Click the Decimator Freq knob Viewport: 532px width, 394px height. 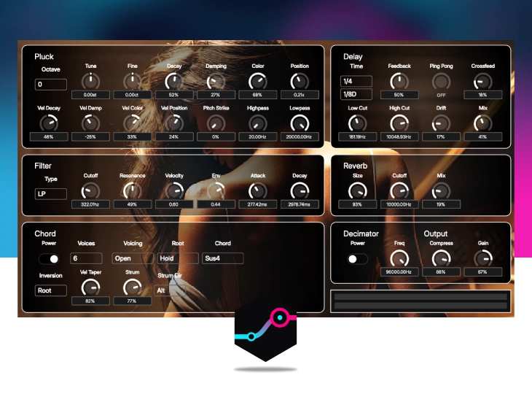399,259
